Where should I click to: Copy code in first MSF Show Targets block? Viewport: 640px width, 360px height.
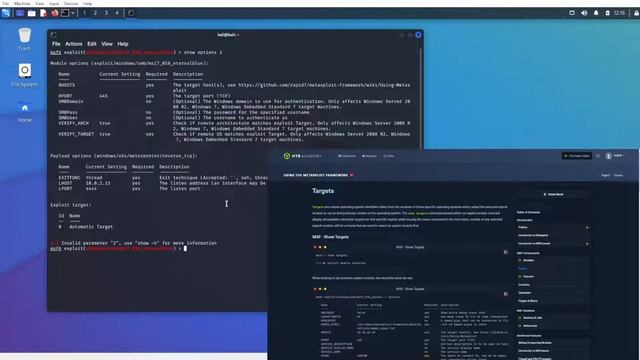[x=506, y=252]
